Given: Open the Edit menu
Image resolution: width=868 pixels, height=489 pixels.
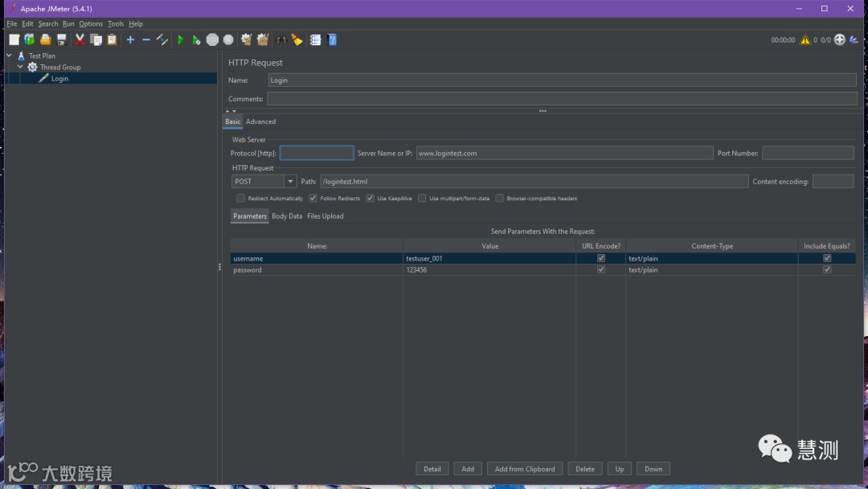Looking at the screenshot, I should click(27, 24).
